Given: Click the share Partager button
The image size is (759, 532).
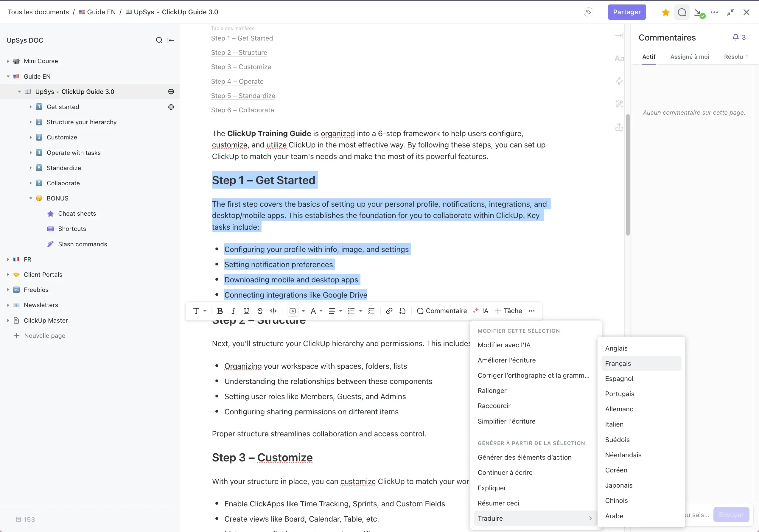Looking at the screenshot, I should 627,12.
